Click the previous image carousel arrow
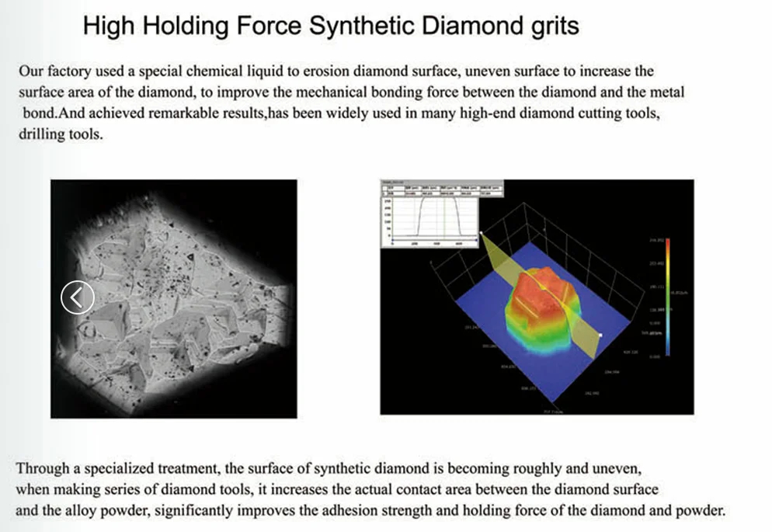This screenshot has width=772, height=532. pyautogui.click(x=78, y=297)
